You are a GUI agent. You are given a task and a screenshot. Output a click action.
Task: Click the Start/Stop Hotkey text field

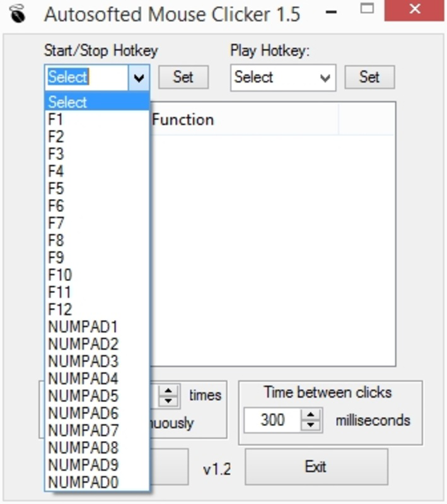[x=87, y=77]
